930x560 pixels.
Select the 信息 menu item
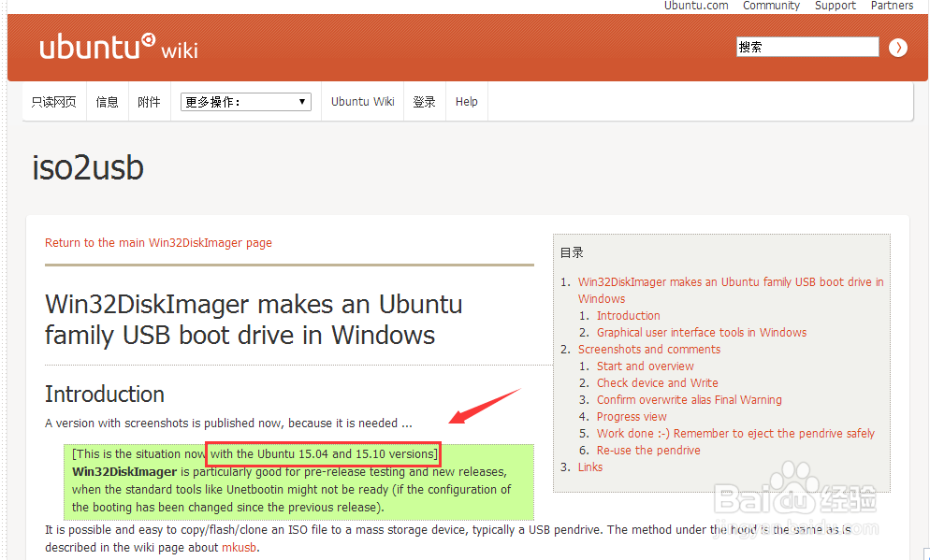[x=108, y=102]
